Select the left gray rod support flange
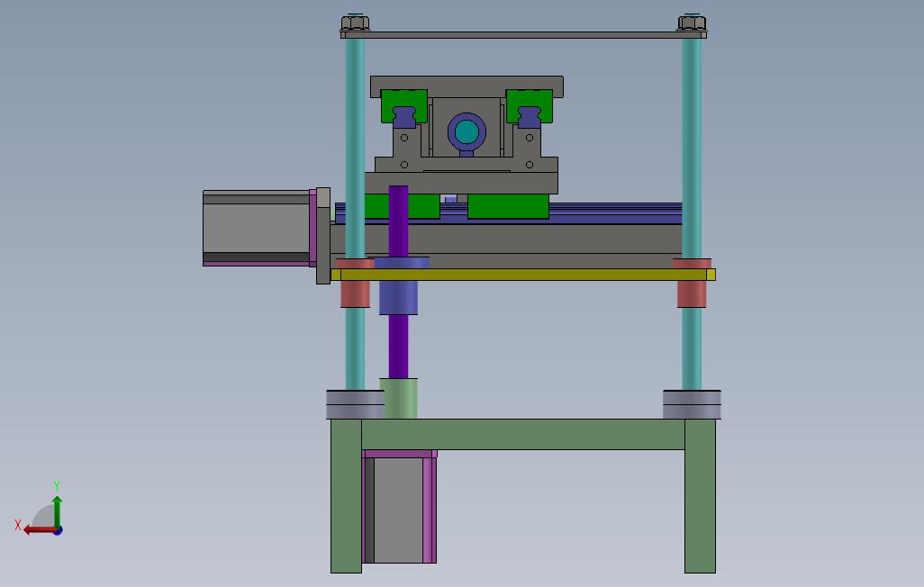This screenshot has width=924, height=587. tap(355, 405)
